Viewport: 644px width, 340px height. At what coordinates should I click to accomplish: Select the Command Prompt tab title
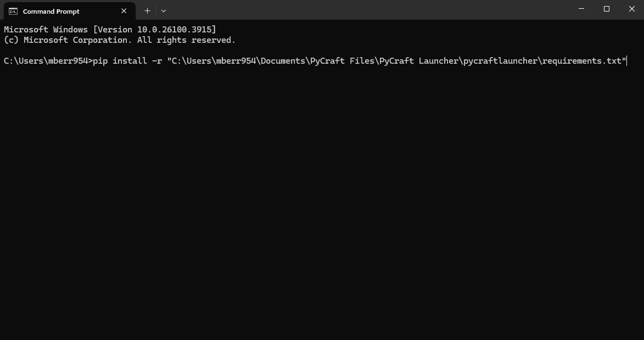(51, 12)
